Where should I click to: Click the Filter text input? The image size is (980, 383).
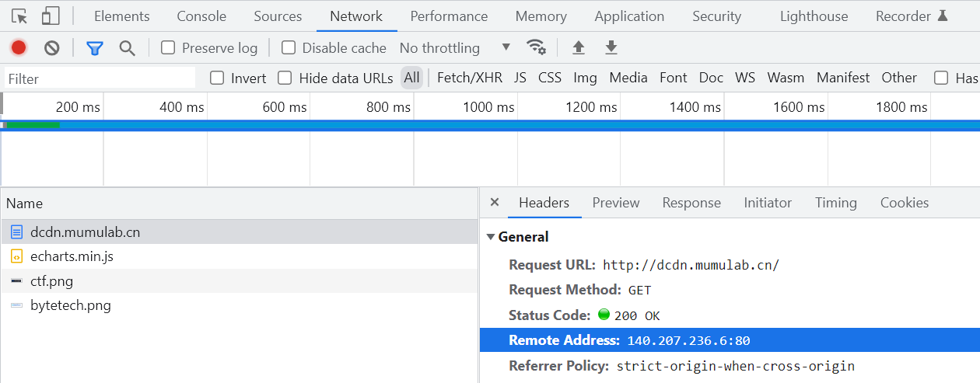click(100, 78)
